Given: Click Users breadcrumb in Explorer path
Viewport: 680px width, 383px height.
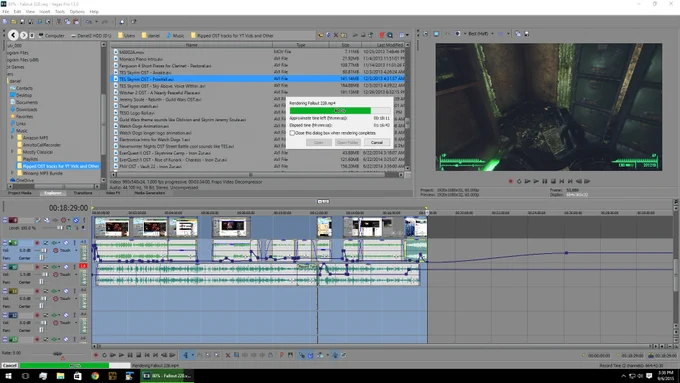Looking at the screenshot, I should (127, 36).
